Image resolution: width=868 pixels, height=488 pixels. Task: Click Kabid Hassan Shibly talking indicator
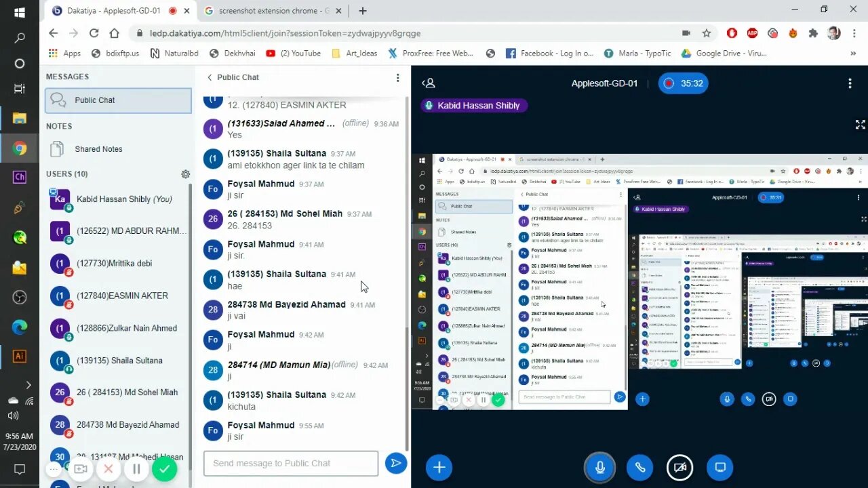[x=473, y=105]
